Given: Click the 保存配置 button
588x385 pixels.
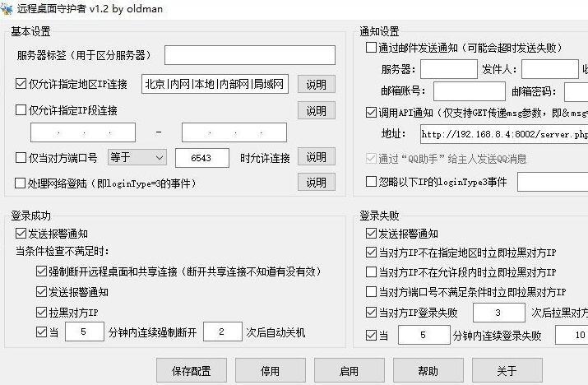Looking at the screenshot, I should [x=192, y=371].
